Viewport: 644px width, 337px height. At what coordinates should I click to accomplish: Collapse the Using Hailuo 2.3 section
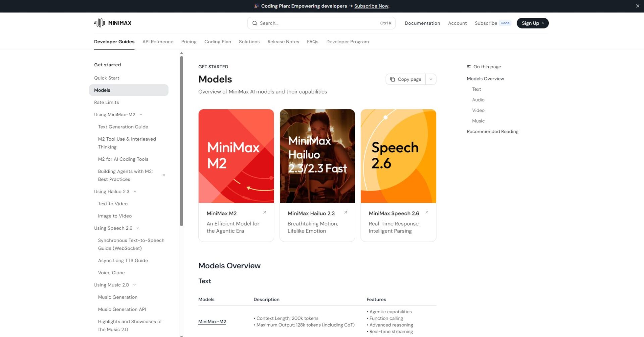coord(135,192)
